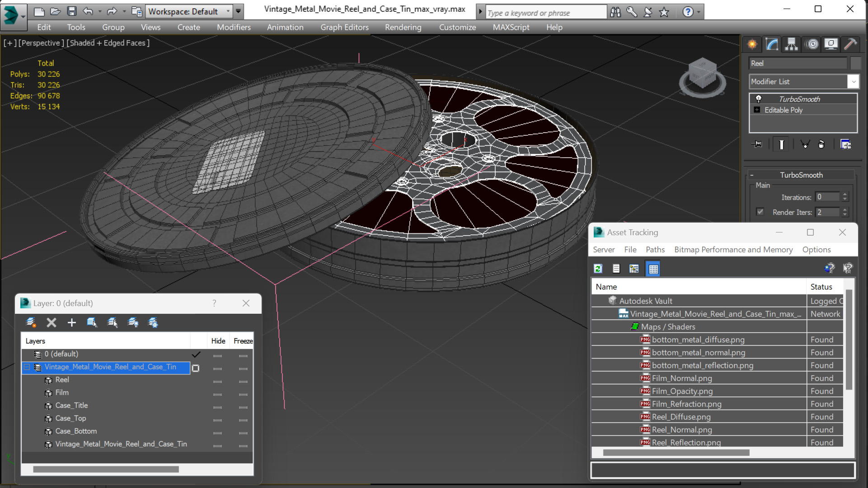Open the MAXScript menu
This screenshot has height=488, width=868.
(511, 27)
